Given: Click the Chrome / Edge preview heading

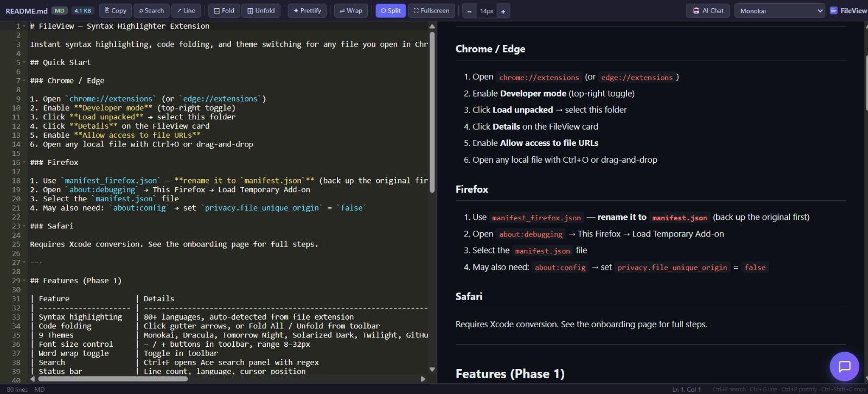Looking at the screenshot, I should [490, 49].
